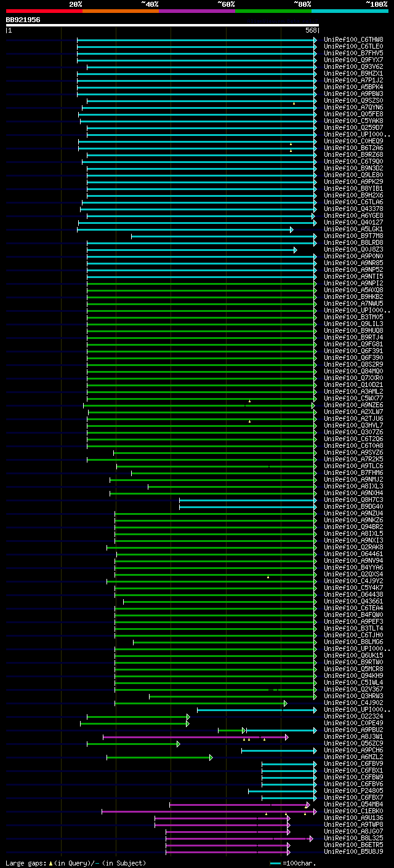The width and height of the screenshot is (394, 868).
Task: Click hit label UniRef100_Q3HVL7
Action: [x=353, y=425]
